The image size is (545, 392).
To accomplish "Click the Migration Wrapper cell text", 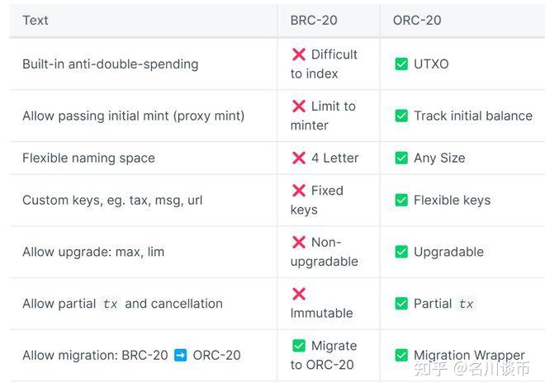I will 469,356.
